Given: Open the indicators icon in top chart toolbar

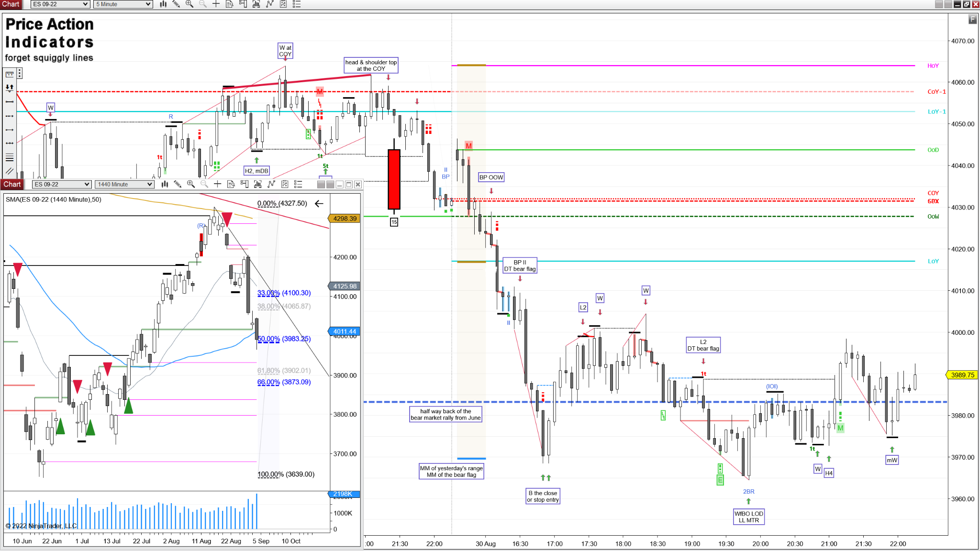Looking at the screenshot, I should pos(256,4).
